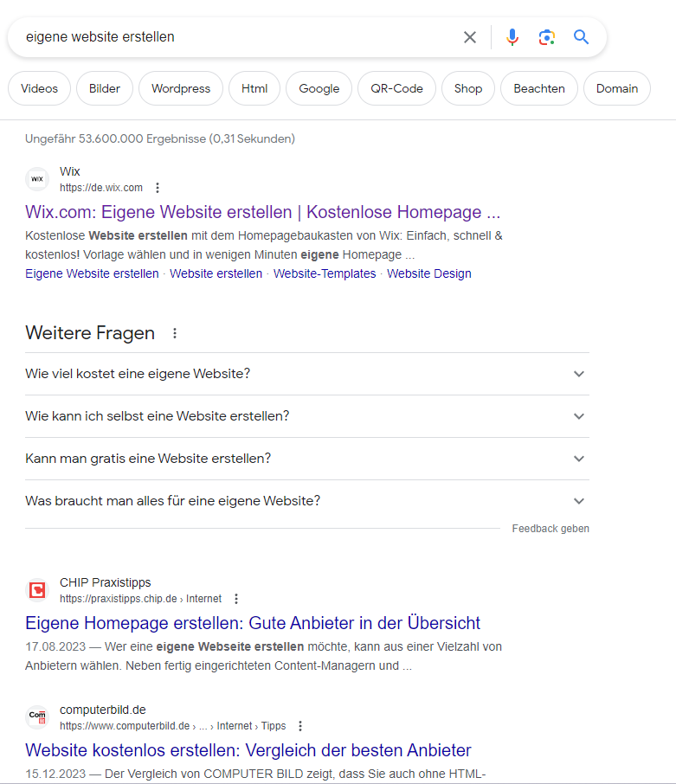Click the 'Wix' site name
The width and height of the screenshot is (676, 784).
click(x=69, y=171)
